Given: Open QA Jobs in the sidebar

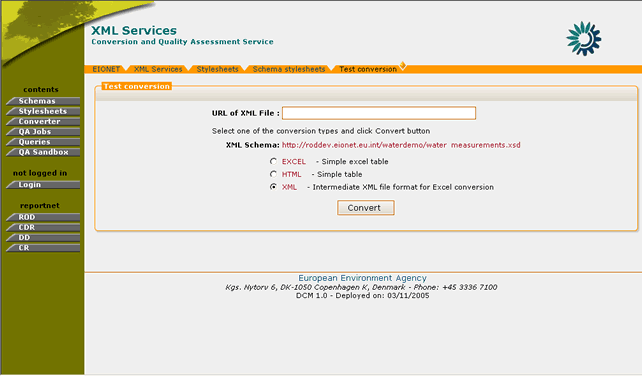Looking at the screenshot, I should (43, 132).
